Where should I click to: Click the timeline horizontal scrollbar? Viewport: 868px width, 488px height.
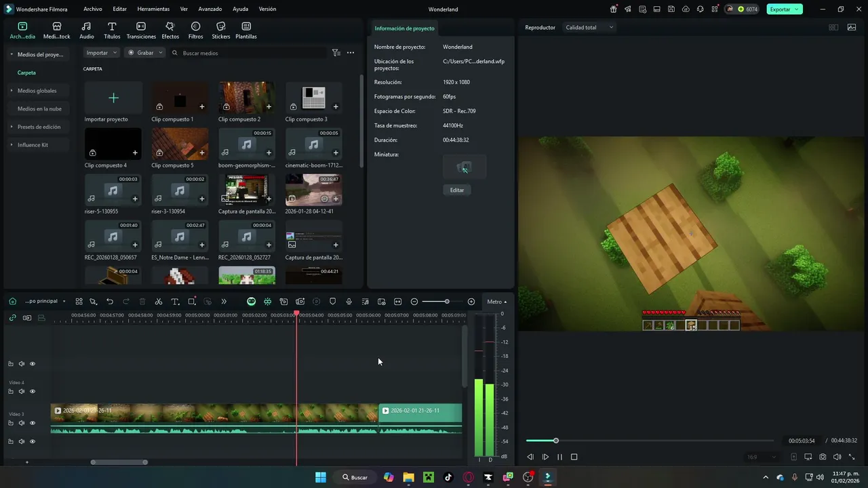[x=119, y=462]
